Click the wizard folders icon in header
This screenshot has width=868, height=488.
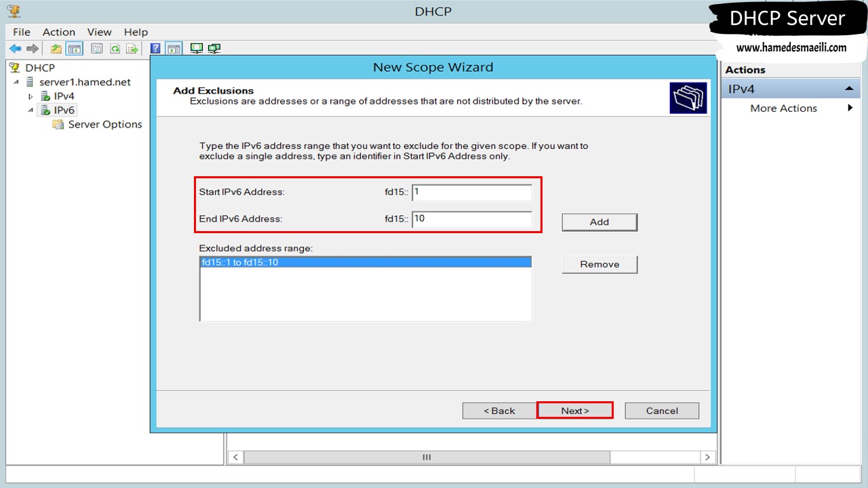pyautogui.click(x=688, y=98)
